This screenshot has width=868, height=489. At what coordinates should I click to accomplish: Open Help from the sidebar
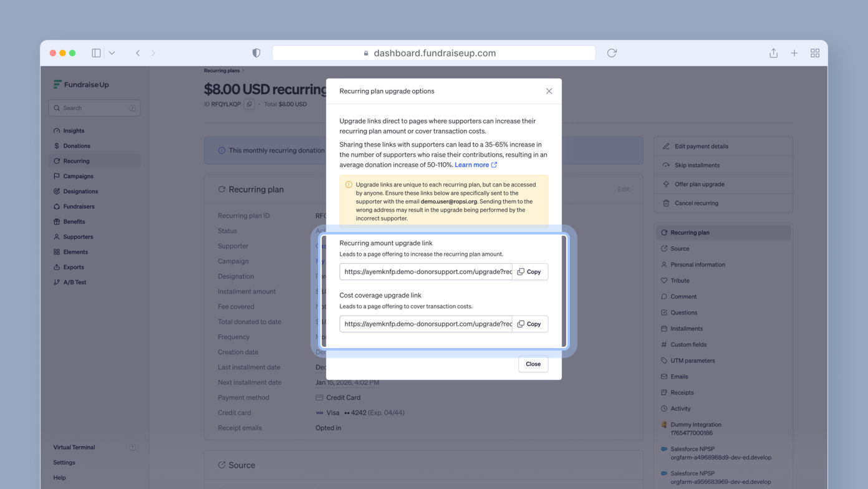[59, 477]
